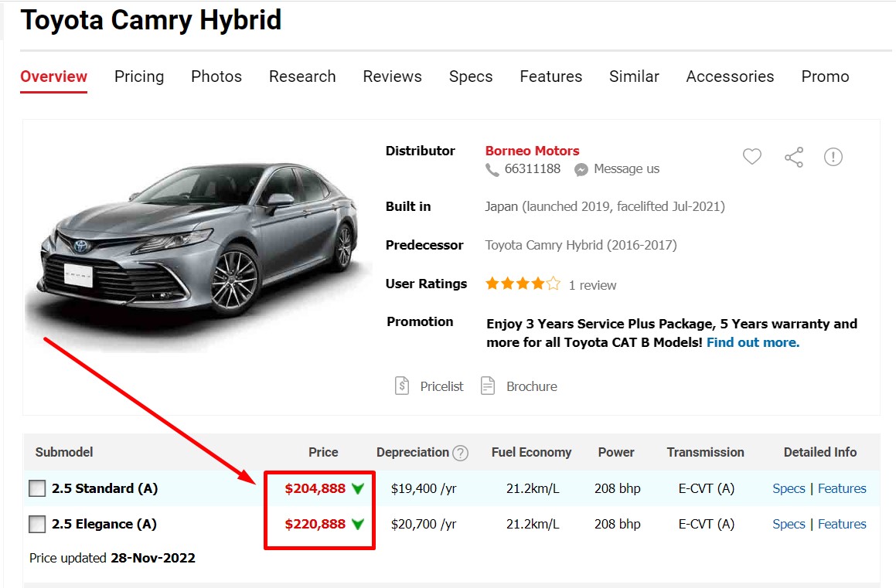Tick the 2.5 Elegance (A) checkbox
The image size is (896, 588).
coord(37,524)
